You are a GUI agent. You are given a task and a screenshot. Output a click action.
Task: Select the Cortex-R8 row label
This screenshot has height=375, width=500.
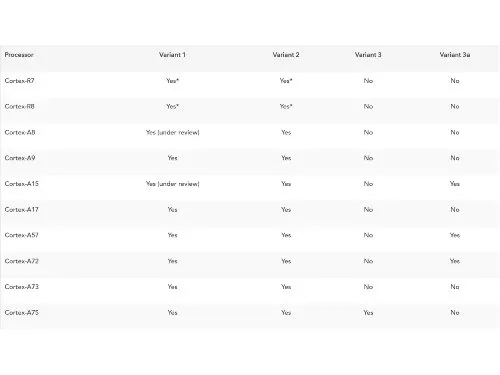tap(19, 106)
